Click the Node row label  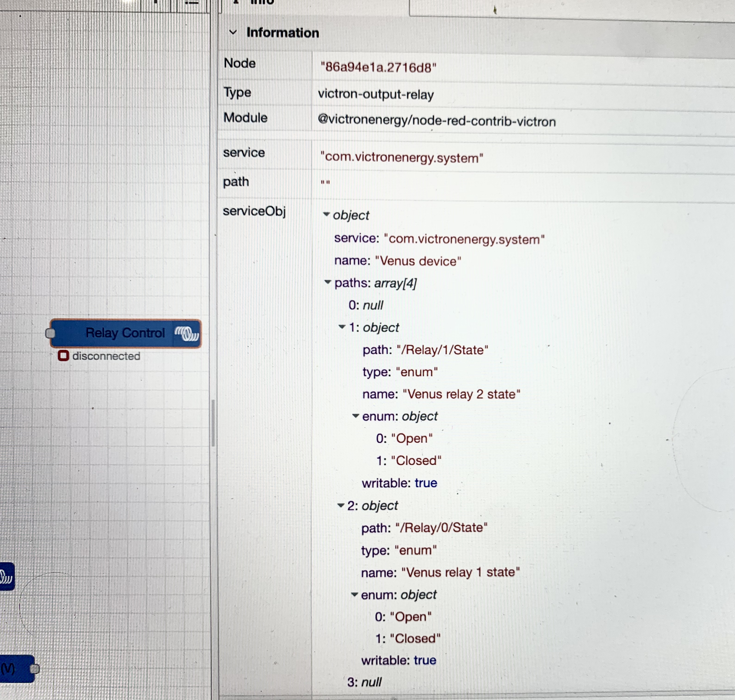point(240,63)
